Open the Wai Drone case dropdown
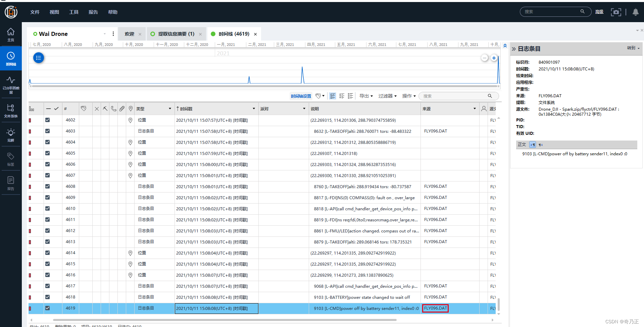The width and height of the screenshot is (644, 327). tap(105, 34)
